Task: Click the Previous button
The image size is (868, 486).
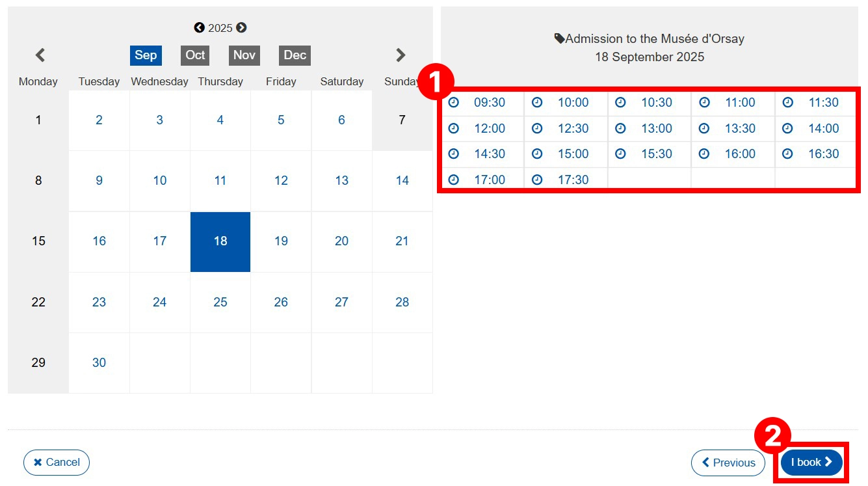Action: tap(728, 463)
